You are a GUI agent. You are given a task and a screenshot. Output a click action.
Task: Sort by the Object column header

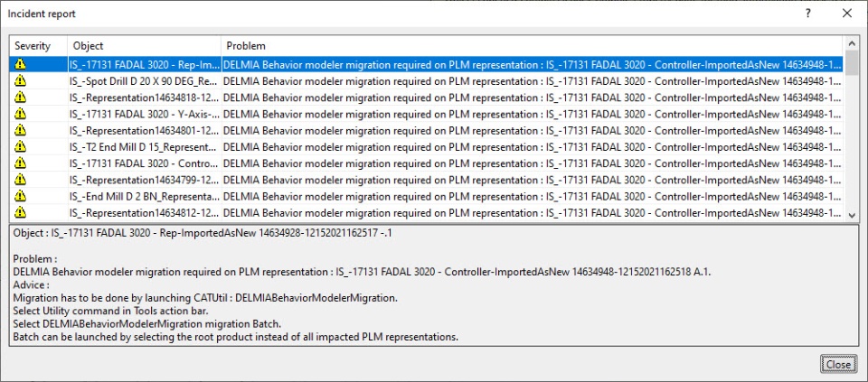(x=145, y=46)
